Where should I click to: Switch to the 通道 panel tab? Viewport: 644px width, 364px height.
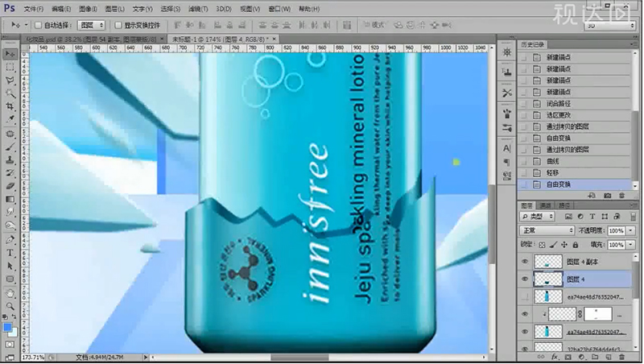[x=546, y=205]
